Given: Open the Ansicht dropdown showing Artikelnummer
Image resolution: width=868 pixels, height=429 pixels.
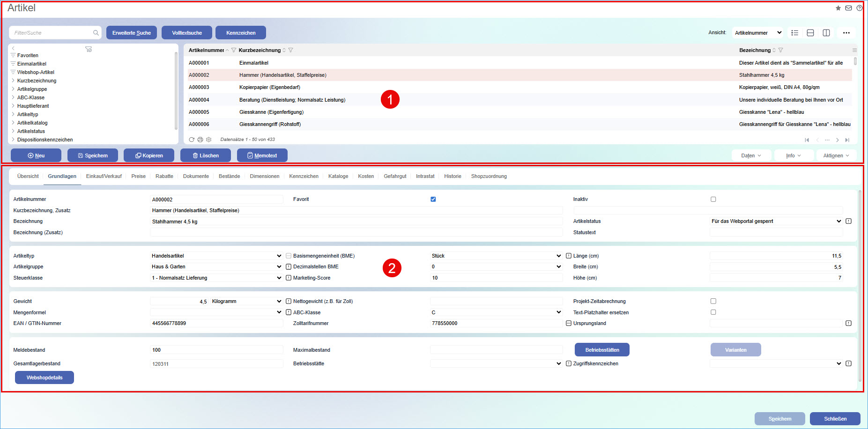Looking at the screenshot, I should pyautogui.click(x=757, y=33).
